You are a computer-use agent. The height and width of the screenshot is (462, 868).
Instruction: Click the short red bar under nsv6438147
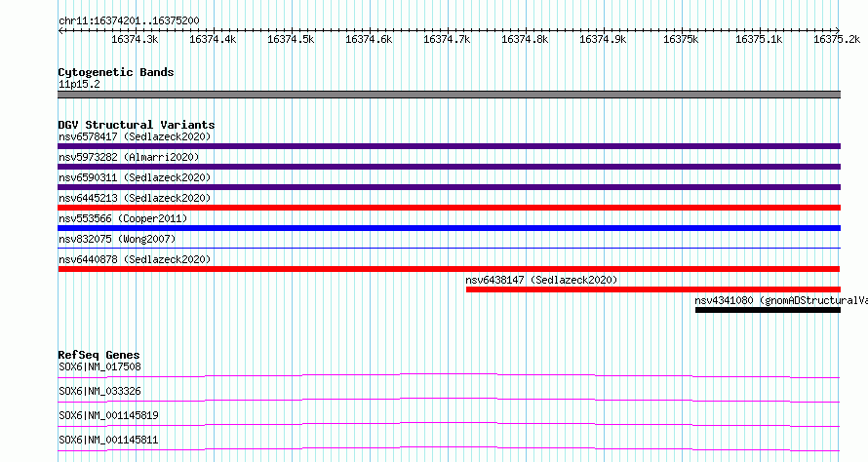pyautogui.click(x=653, y=289)
